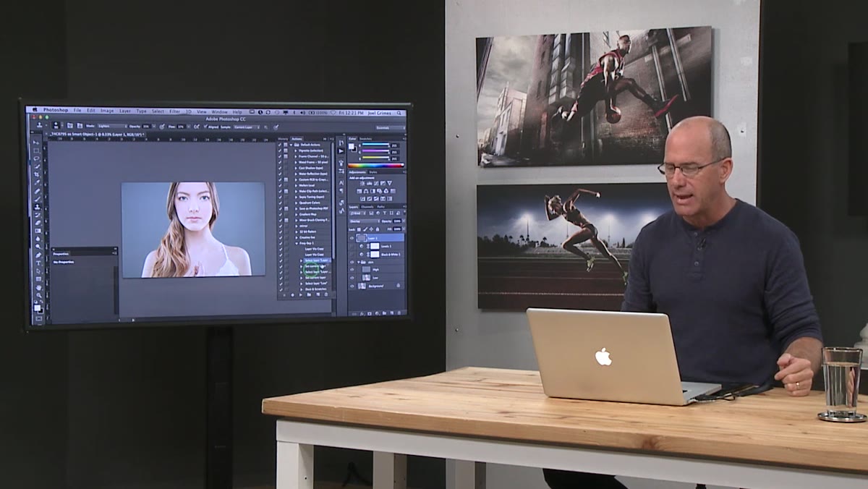Screen dimensions: 868x489
Task: Select the Crop tool
Action: 37,174
